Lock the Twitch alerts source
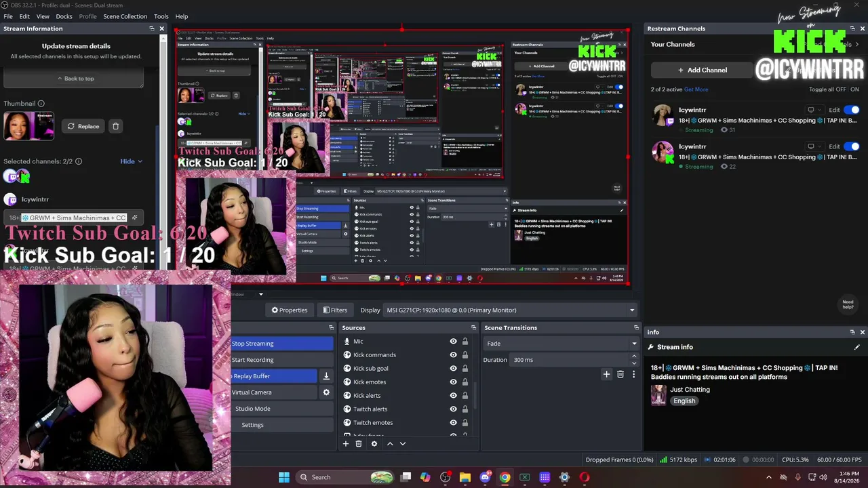Image resolution: width=868 pixels, height=488 pixels. (465, 409)
